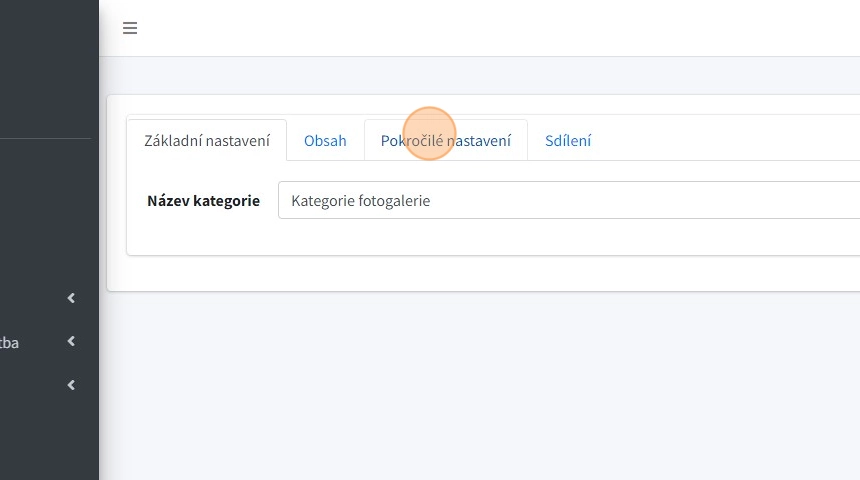Toggle the sidebar with the hamburger icon

coord(130,28)
